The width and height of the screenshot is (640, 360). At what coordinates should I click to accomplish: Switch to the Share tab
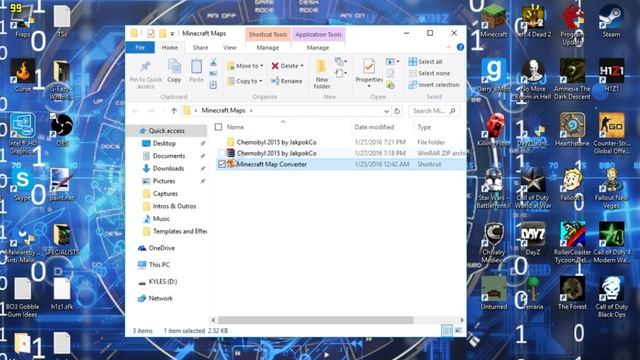tap(200, 47)
